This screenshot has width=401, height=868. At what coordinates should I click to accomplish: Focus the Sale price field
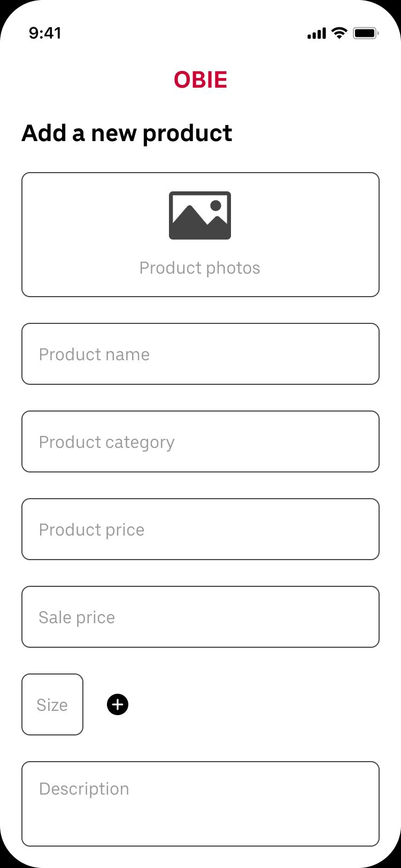pyautogui.click(x=200, y=617)
